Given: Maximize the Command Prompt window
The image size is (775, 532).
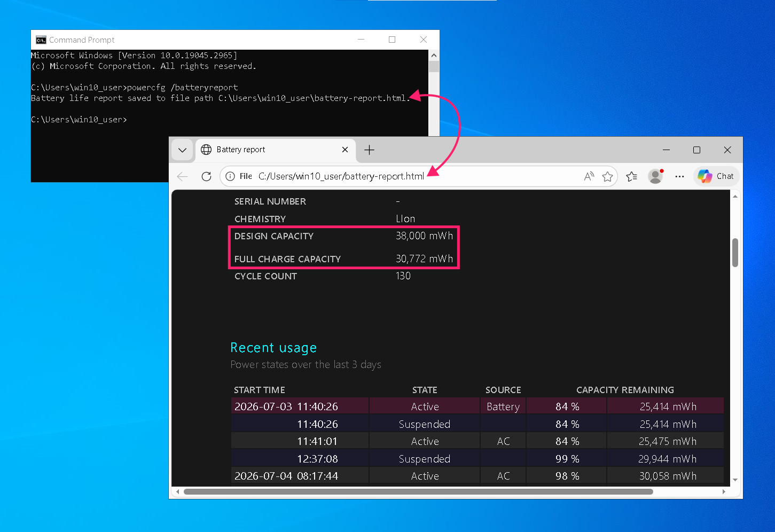Looking at the screenshot, I should 392,40.
